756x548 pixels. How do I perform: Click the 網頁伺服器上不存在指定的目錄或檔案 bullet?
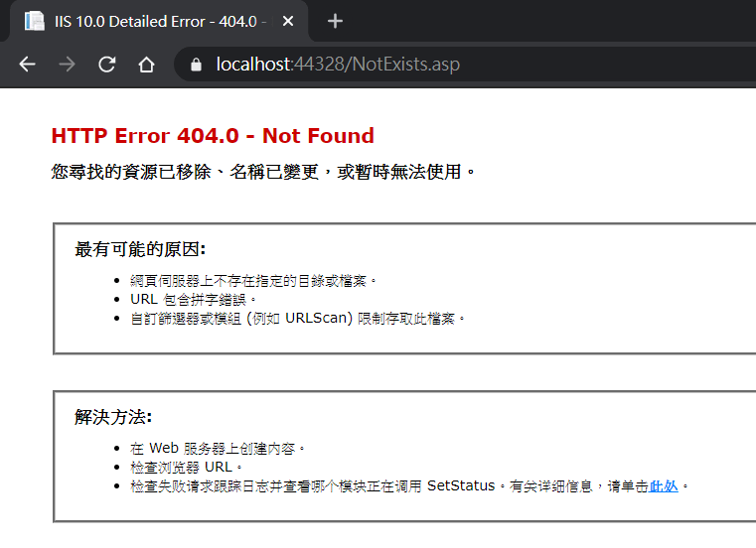click(253, 281)
